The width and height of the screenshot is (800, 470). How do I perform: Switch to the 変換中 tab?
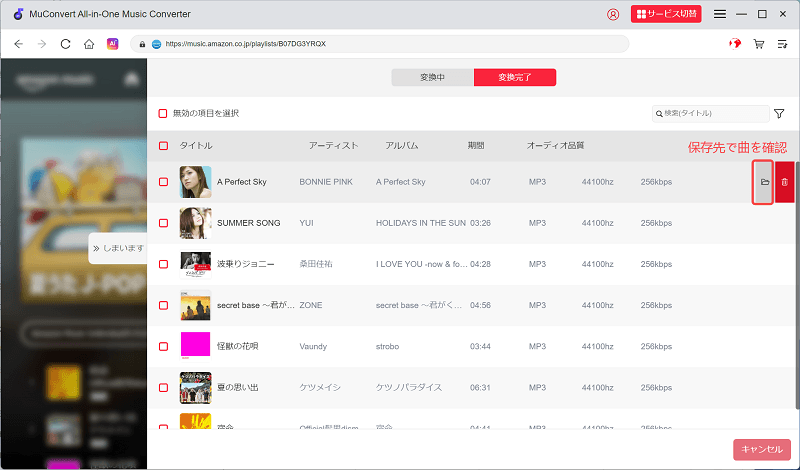click(433, 78)
